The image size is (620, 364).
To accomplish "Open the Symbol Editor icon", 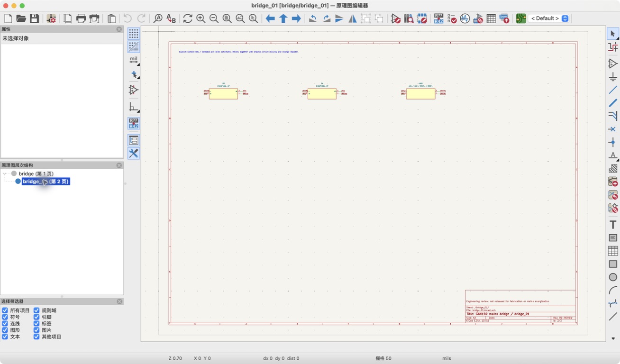I will point(396,18).
